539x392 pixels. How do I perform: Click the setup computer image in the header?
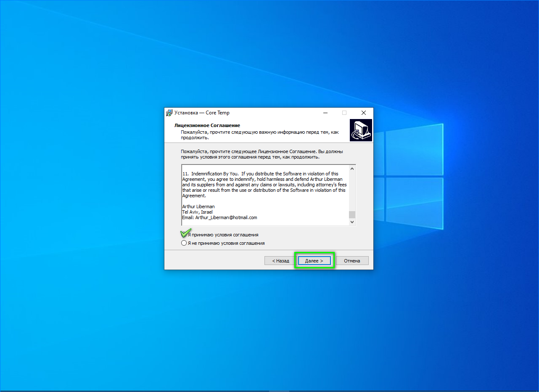click(360, 130)
